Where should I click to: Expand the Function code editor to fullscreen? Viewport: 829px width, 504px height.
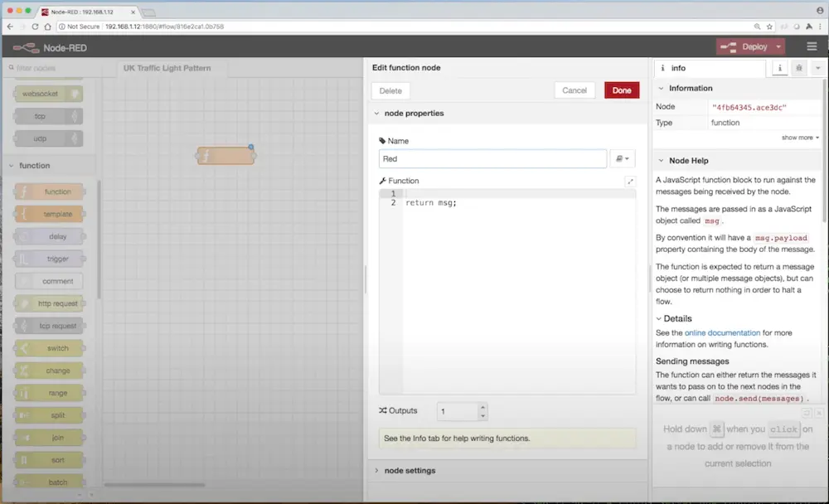630,180
